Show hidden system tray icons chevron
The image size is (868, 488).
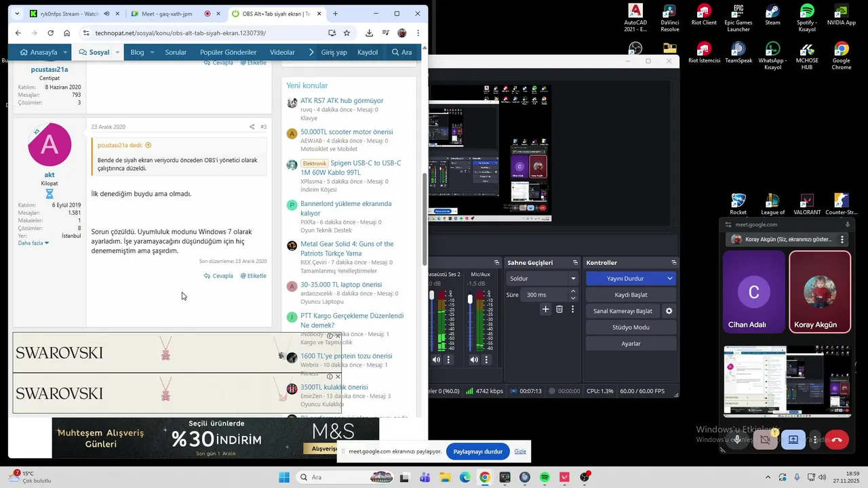(x=768, y=477)
